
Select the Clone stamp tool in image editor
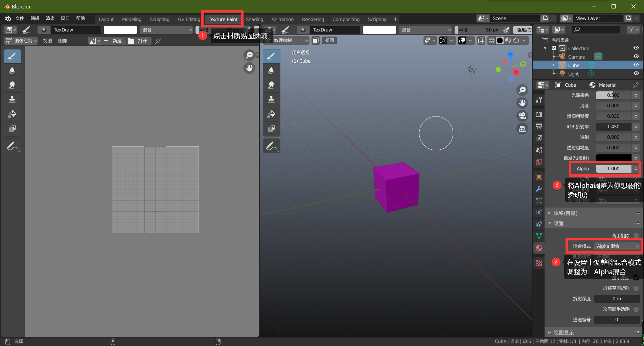click(13, 100)
